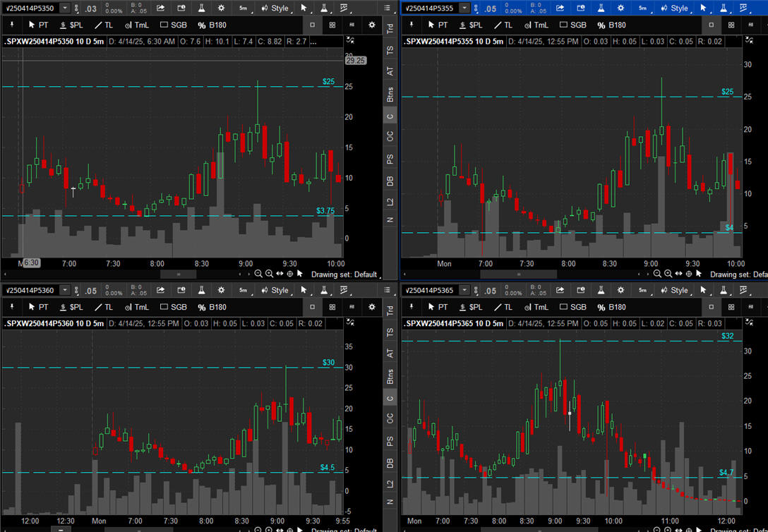Image resolution: width=768 pixels, height=532 pixels.
Task: Select PT pointer tool on P5350 chart
Action: point(38,25)
